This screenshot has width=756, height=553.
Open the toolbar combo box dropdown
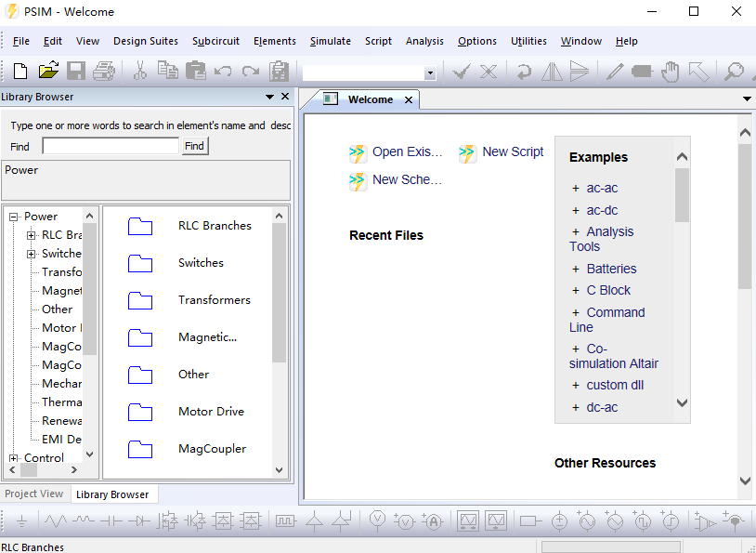[x=429, y=73]
